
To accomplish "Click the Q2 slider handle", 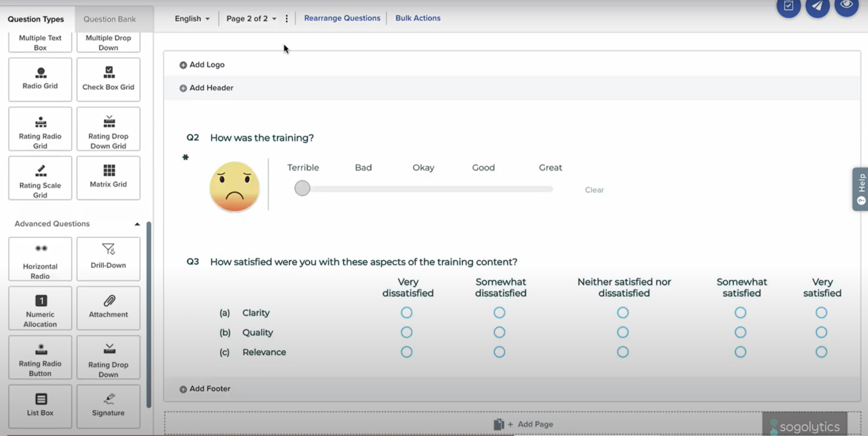I will coord(302,188).
